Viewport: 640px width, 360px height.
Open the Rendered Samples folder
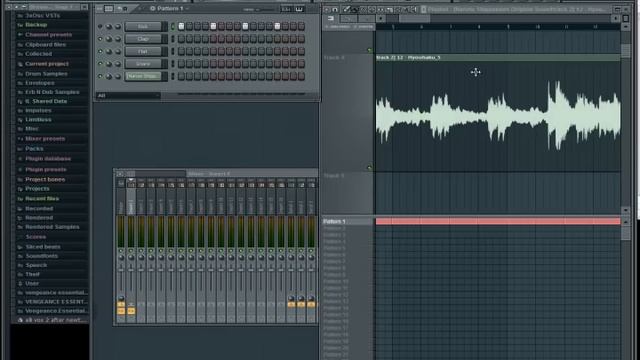[x=52, y=227]
